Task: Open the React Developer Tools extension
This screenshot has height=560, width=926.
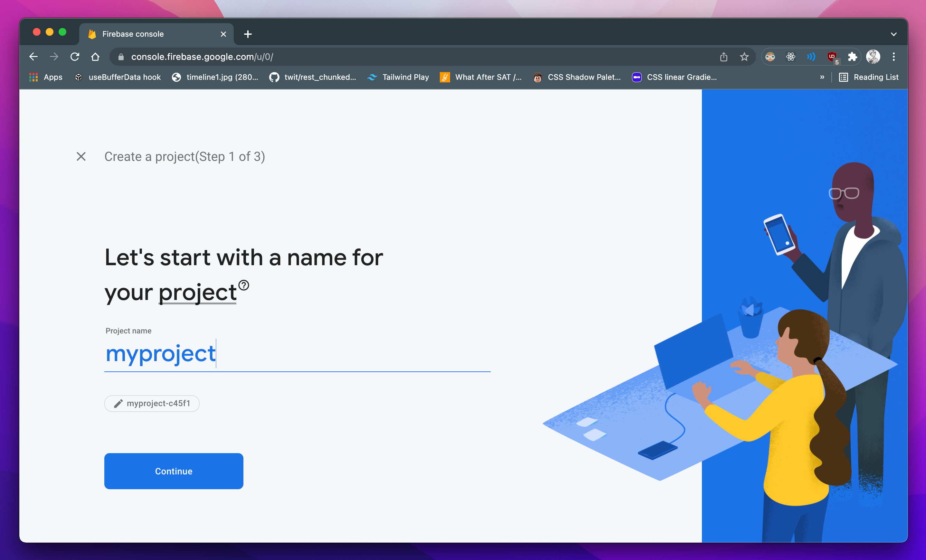Action: (x=791, y=57)
